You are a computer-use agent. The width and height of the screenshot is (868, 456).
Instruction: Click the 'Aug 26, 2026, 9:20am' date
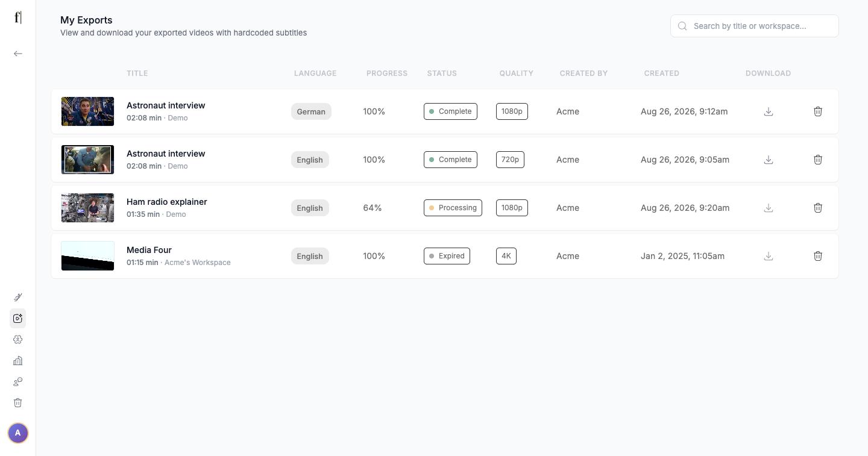point(685,208)
